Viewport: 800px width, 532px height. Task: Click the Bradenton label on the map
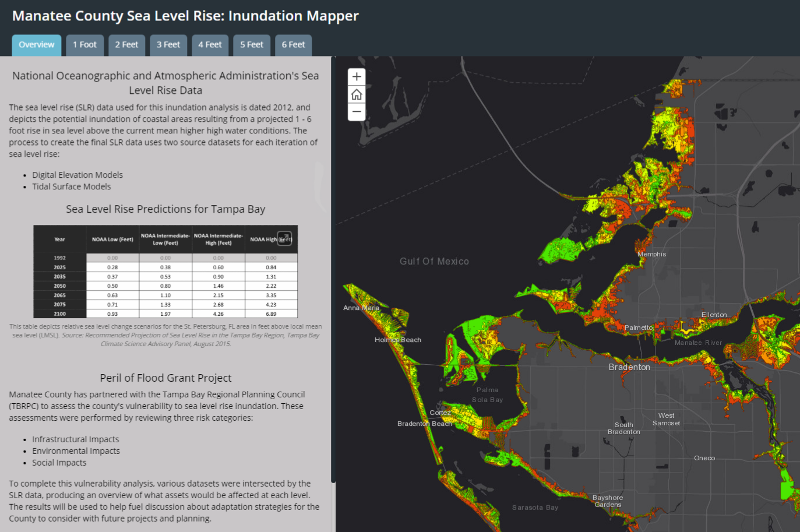[630, 367]
